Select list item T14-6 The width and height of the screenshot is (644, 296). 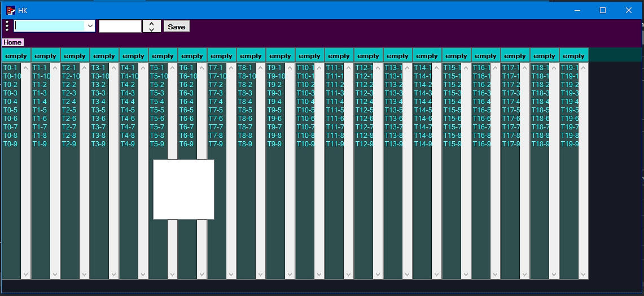423,119
